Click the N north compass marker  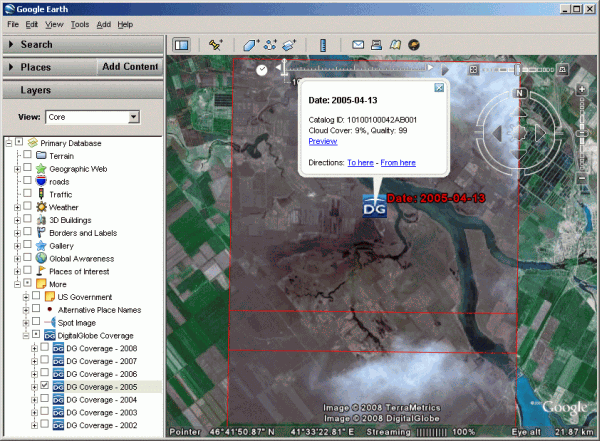[x=519, y=93]
